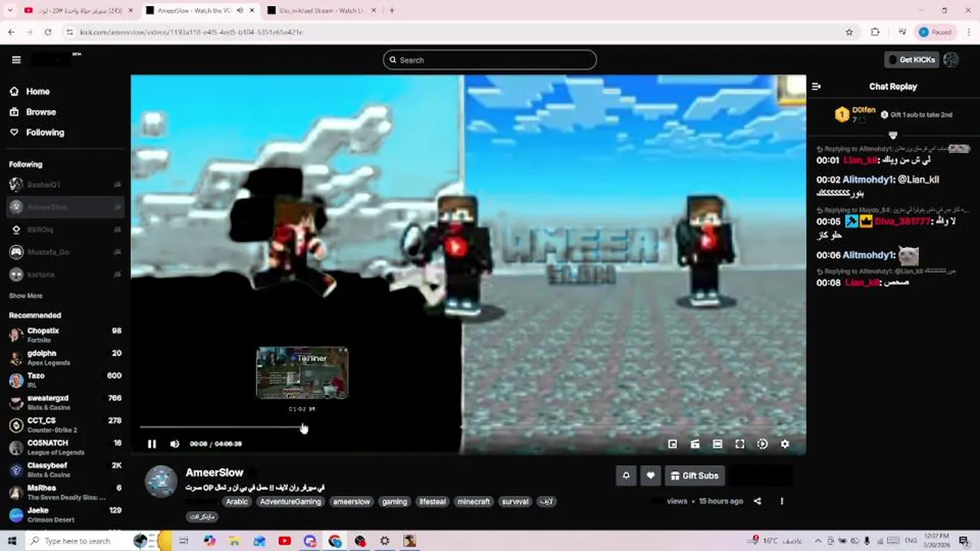This screenshot has height=551, width=980.
Task: Select the lifesteal tag
Action: 432,502
